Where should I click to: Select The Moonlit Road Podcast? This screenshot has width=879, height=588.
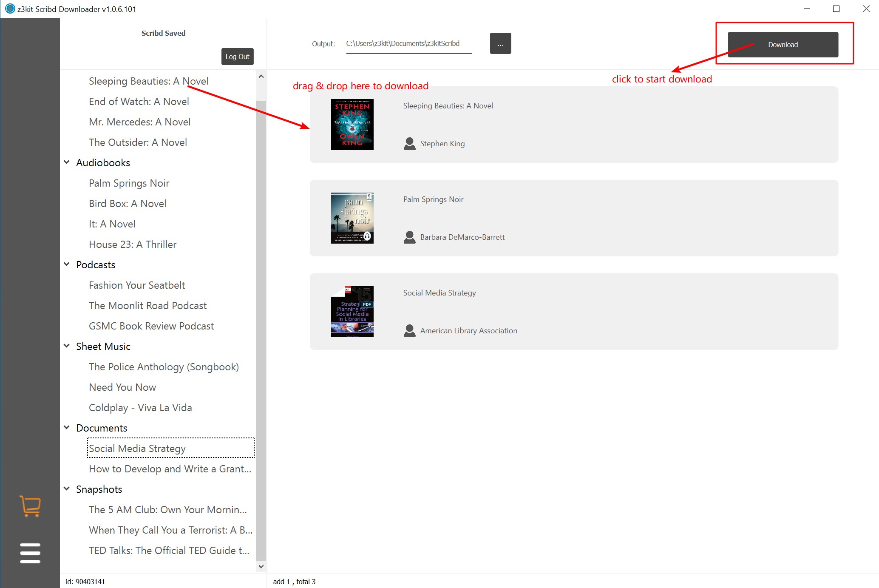click(147, 306)
